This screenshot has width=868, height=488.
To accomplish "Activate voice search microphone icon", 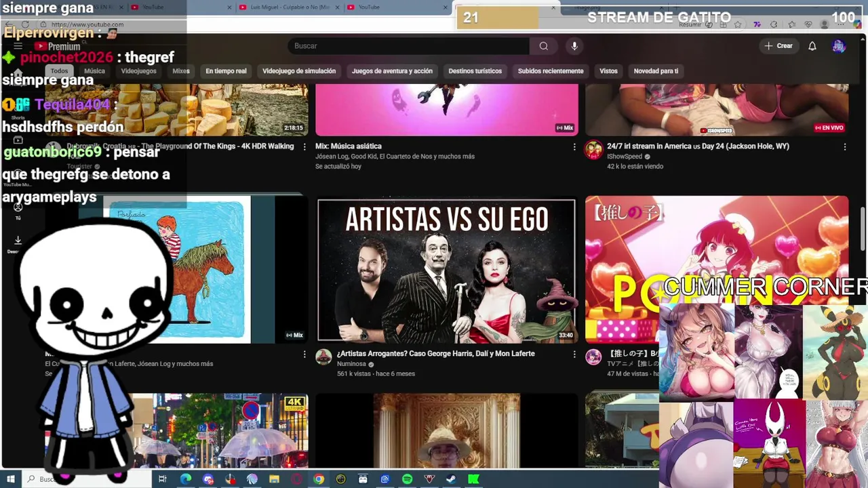I will [574, 46].
